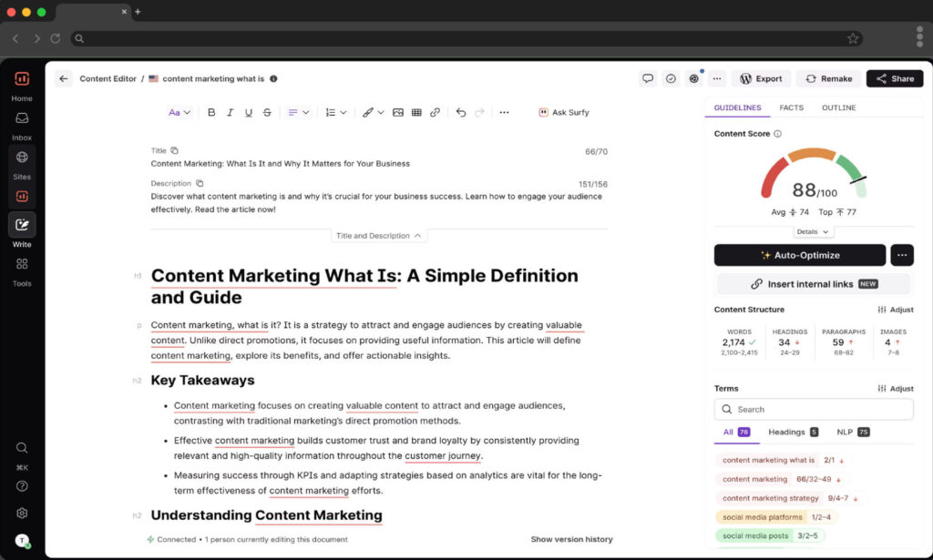Insert internal links
The image size is (933, 560).
pos(814,284)
